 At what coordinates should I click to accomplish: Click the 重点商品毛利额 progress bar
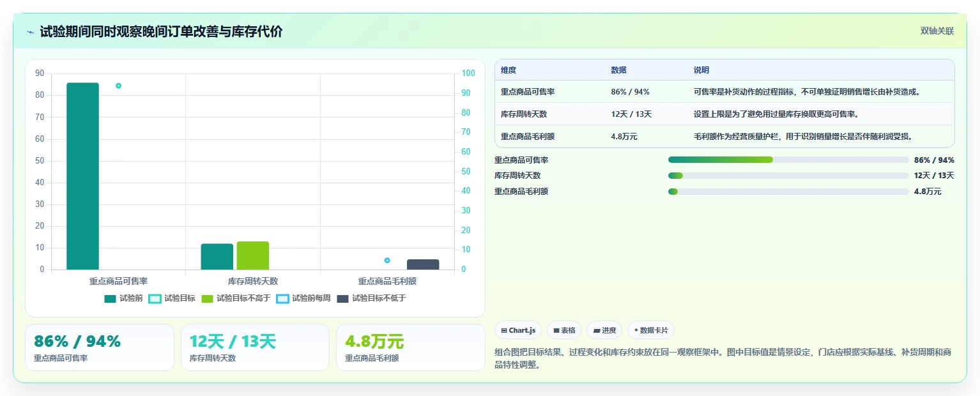tap(788, 192)
